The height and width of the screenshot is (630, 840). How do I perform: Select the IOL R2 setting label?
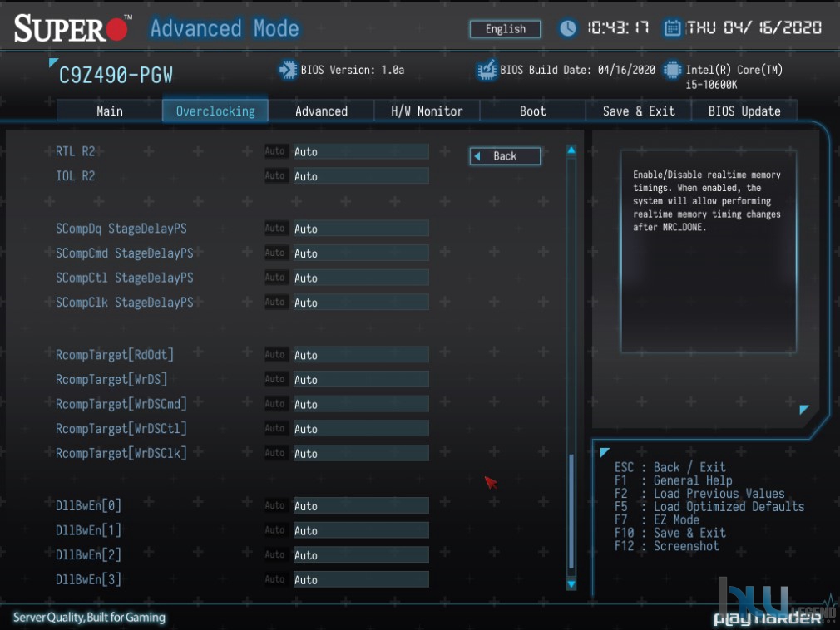point(76,176)
